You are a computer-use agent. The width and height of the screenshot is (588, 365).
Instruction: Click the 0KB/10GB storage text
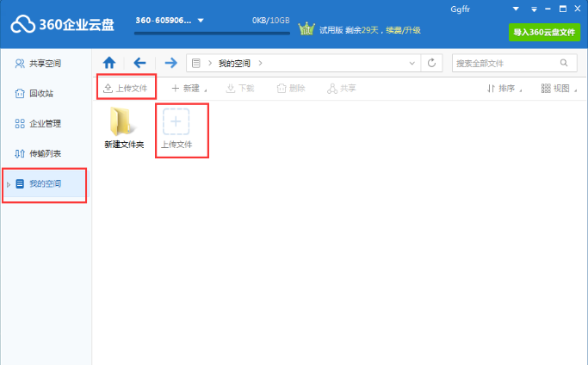click(x=270, y=21)
